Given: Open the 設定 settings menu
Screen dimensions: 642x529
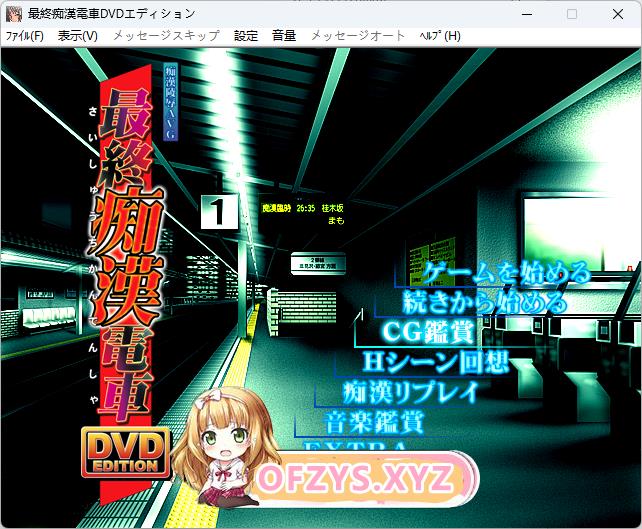Looking at the screenshot, I should pos(246,35).
